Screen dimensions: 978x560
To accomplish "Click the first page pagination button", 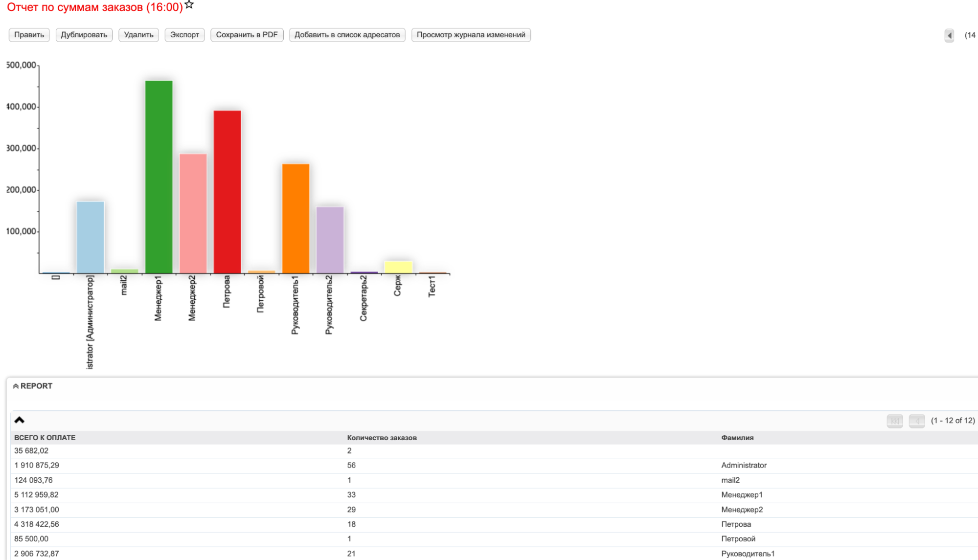I will pos(894,421).
